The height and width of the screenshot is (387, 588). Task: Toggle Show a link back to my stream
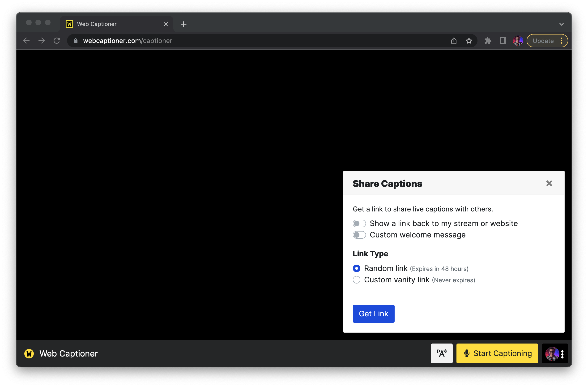pos(359,224)
